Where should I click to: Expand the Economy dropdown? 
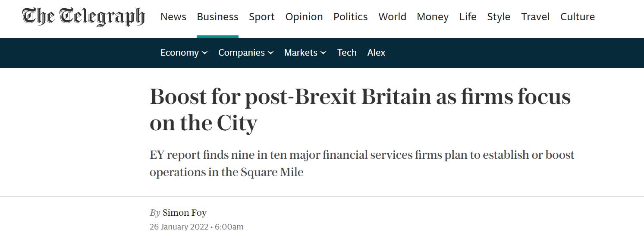[x=184, y=53]
